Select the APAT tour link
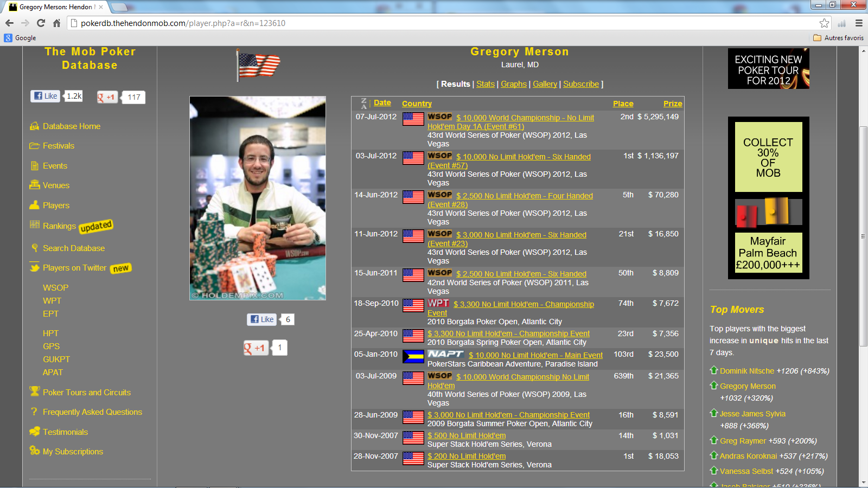868x488 pixels. (x=53, y=373)
